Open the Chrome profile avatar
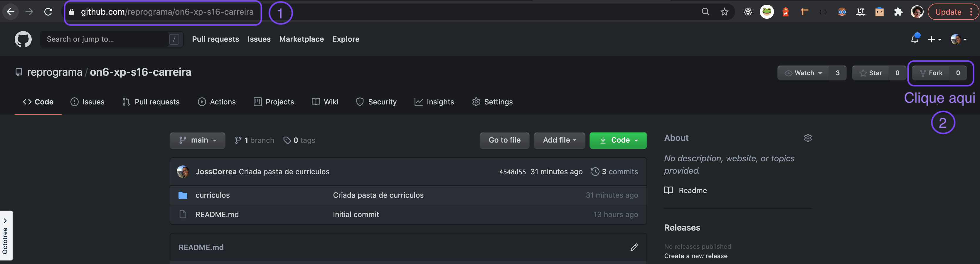The height and width of the screenshot is (264, 980). [x=917, y=12]
